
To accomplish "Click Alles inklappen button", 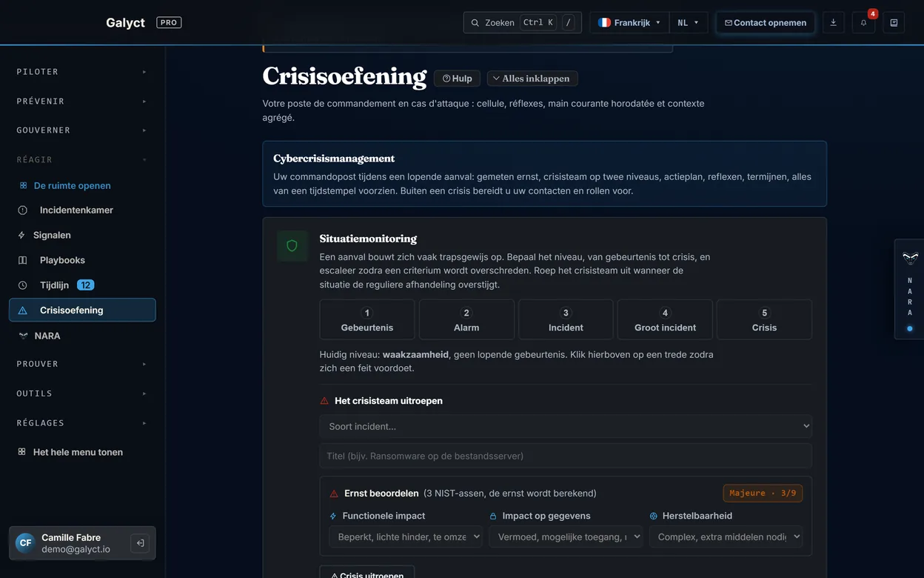I will click(x=532, y=79).
